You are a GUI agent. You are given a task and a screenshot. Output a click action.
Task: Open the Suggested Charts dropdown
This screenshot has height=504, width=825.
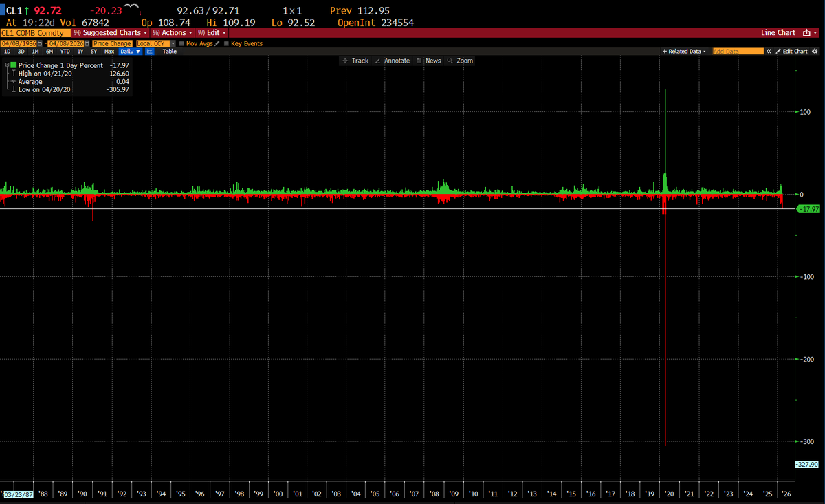pyautogui.click(x=110, y=33)
